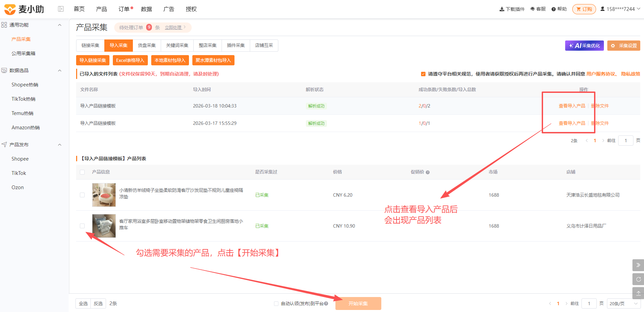The width and height of the screenshot is (644, 312).
Task: Open Shopee under 产品发布
Action: pyautogui.click(x=20, y=159)
